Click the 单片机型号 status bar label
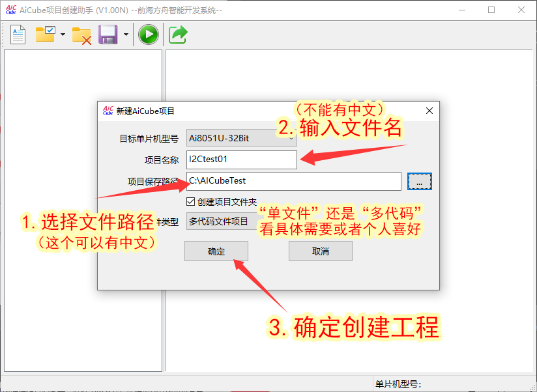Viewport: 537px width, 392px height. [x=398, y=384]
